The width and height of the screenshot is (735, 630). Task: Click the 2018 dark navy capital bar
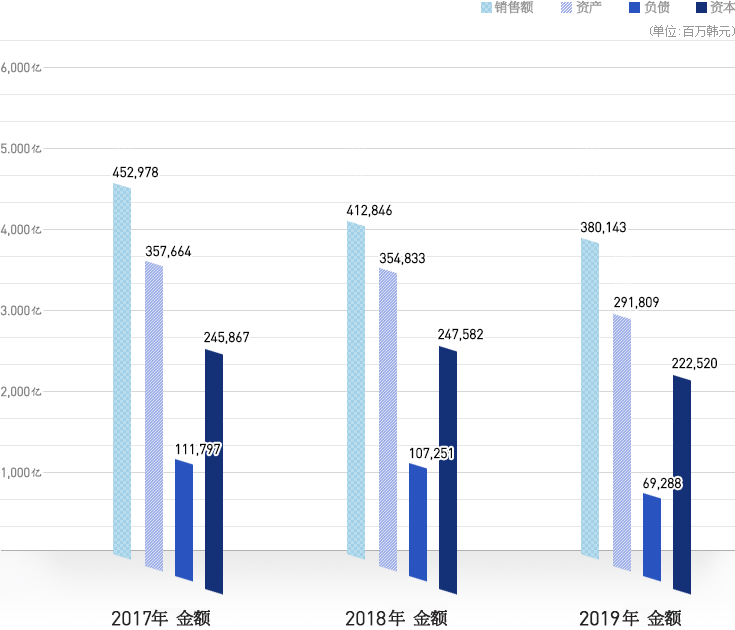pyautogui.click(x=448, y=470)
